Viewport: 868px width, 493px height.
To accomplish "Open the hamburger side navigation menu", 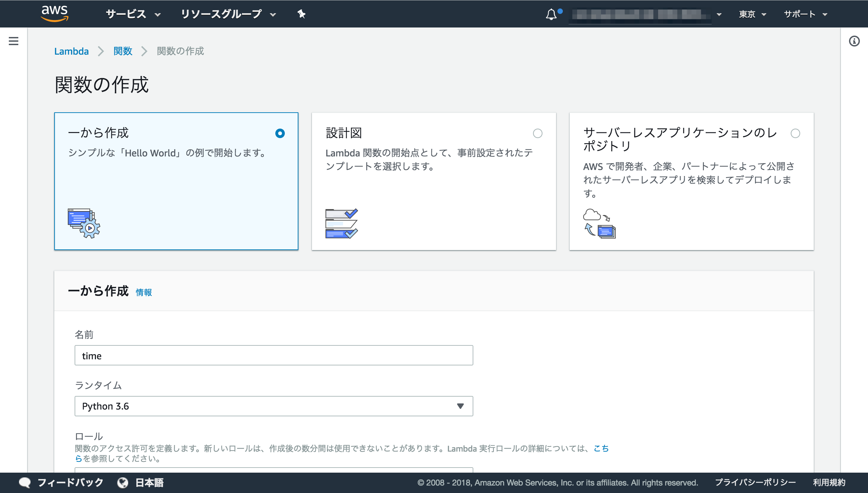I will tap(14, 41).
